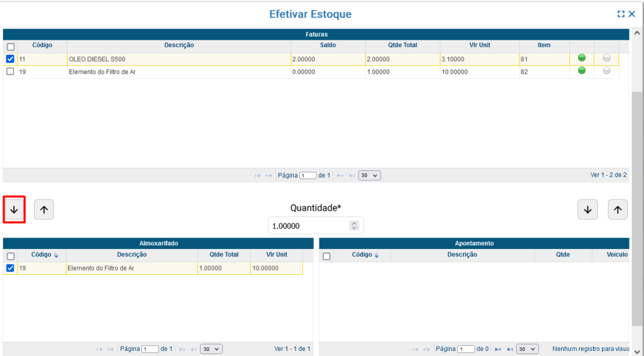Toggle select-all checkbox in Almoxarifado header
This screenshot has width=644, height=356.
coord(10,256)
